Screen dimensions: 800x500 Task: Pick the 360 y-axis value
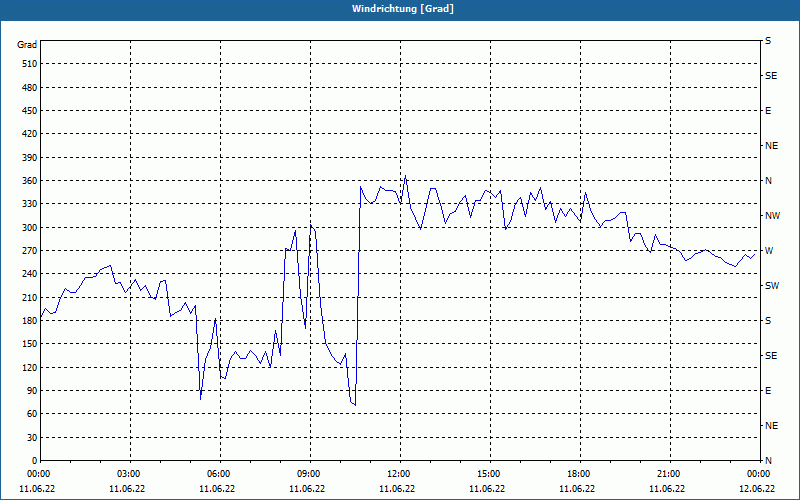pos(30,181)
